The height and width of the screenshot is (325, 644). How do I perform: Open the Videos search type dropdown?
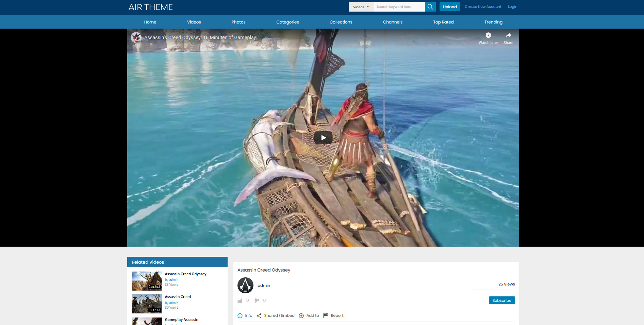[361, 7]
